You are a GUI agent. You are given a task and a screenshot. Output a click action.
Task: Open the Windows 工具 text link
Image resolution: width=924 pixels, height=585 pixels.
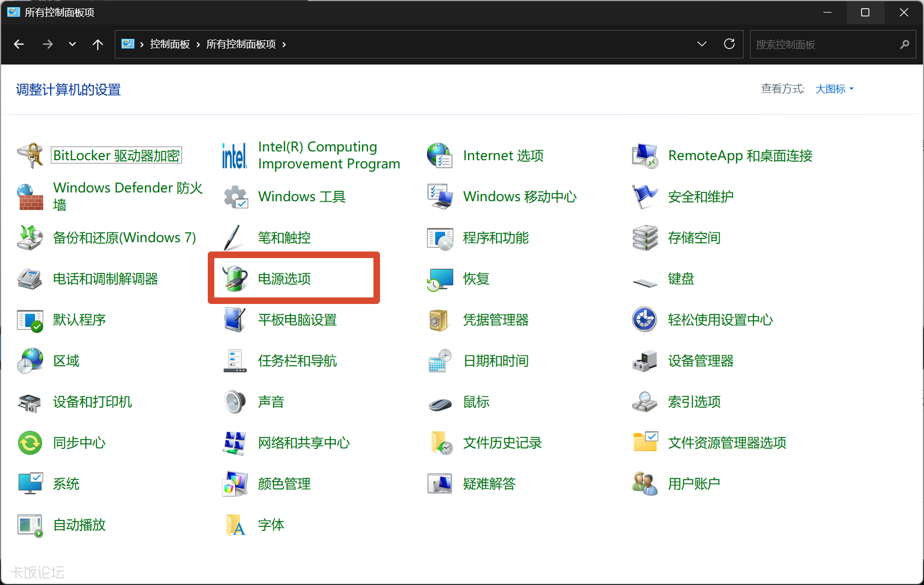click(x=302, y=197)
